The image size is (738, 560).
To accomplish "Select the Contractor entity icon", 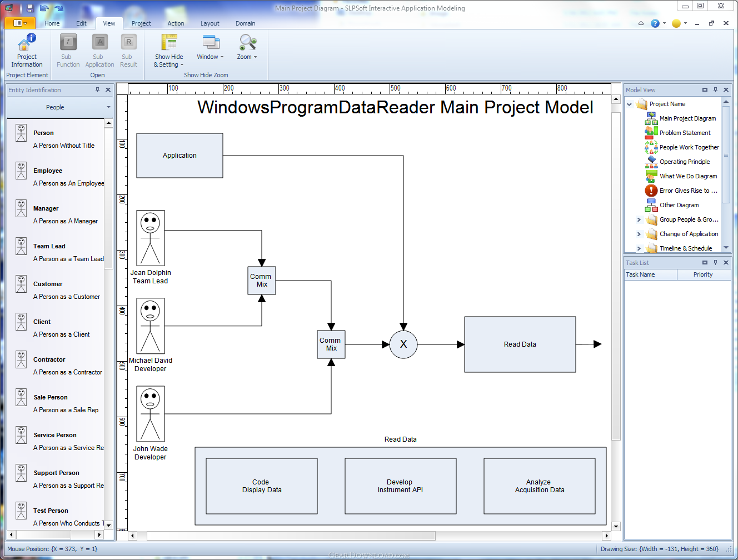I will pyautogui.click(x=21, y=359).
